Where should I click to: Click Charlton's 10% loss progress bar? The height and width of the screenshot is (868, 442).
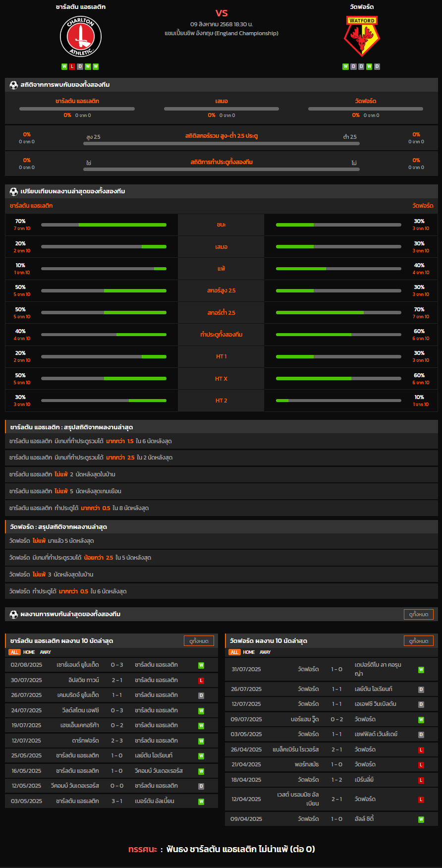[104, 269]
